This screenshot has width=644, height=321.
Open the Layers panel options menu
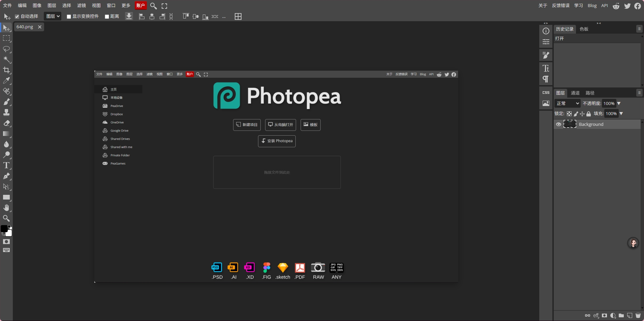pyautogui.click(x=639, y=93)
